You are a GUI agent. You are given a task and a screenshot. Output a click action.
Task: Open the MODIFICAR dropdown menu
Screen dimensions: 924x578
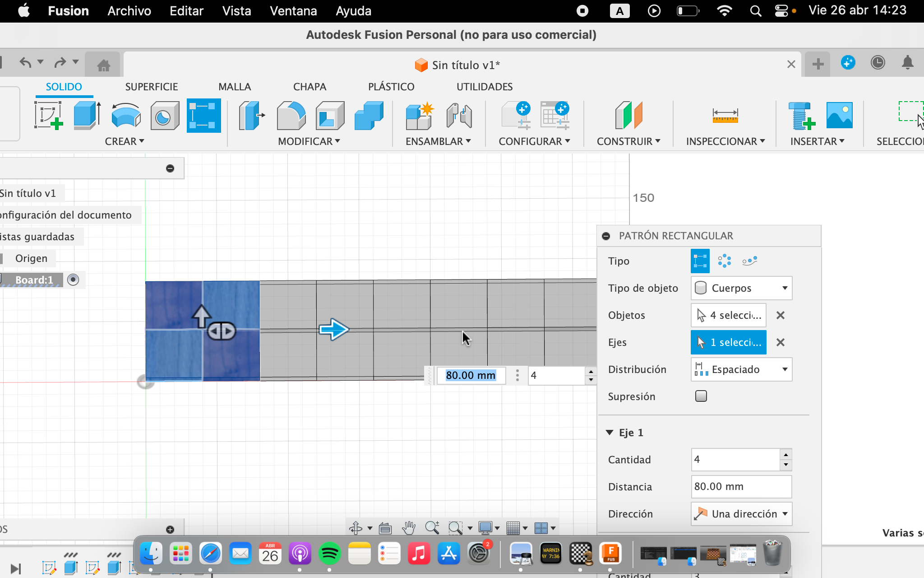coord(309,141)
